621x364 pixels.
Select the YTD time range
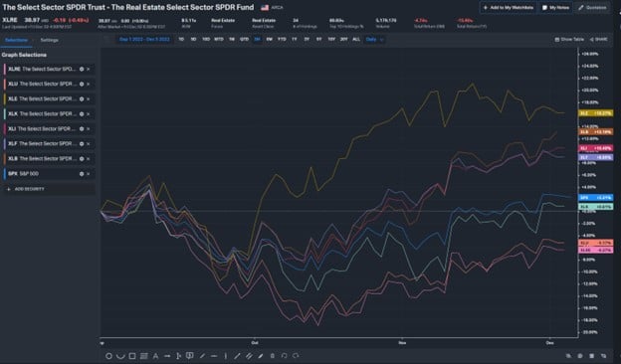pyautogui.click(x=282, y=40)
